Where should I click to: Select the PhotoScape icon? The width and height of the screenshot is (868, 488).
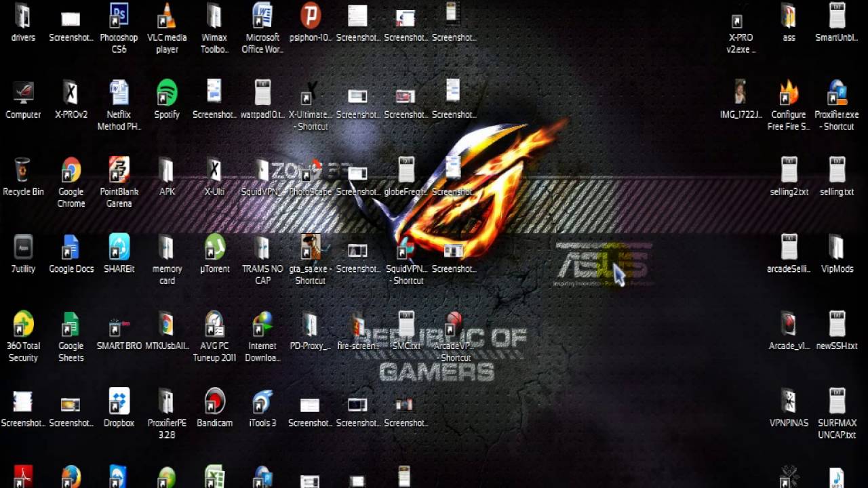(310, 170)
